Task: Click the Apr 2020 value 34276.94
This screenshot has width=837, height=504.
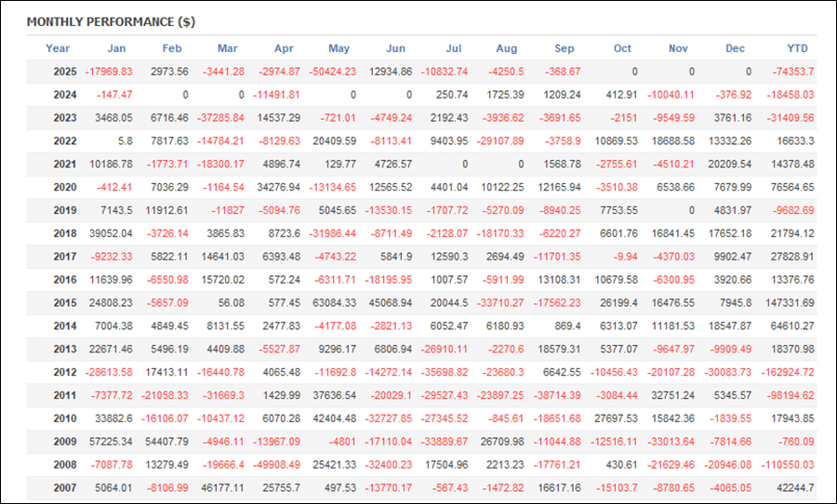Action: 276,188
